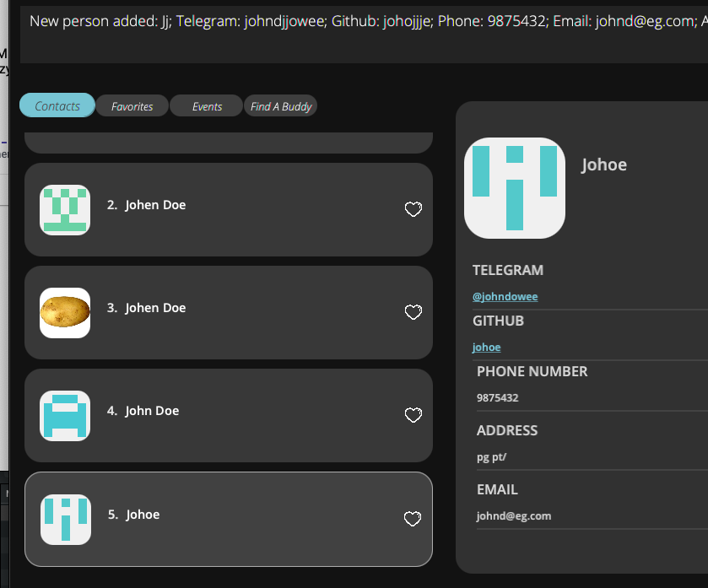This screenshot has width=708, height=588.
Task: Select contact name 5. Johoe
Action: click(133, 515)
